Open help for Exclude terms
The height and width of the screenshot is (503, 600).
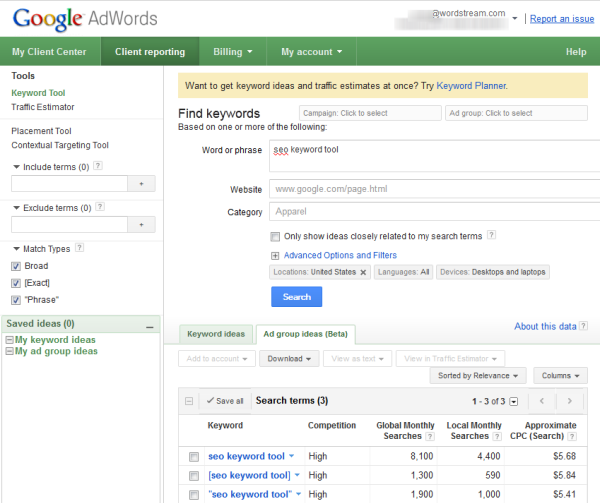[x=100, y=207]
